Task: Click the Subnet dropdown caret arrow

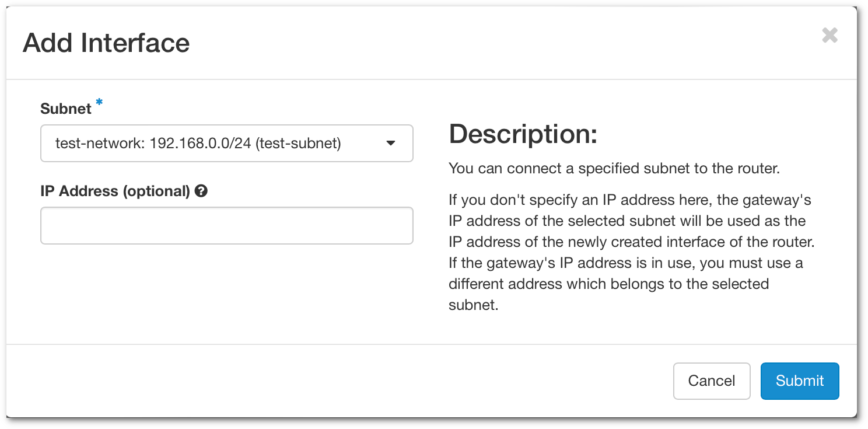Action: pyautogui.click(x=391, y=143)
